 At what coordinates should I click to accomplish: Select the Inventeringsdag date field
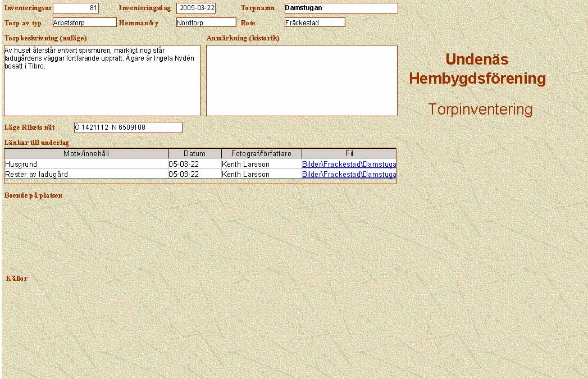(x=196, y=8)
